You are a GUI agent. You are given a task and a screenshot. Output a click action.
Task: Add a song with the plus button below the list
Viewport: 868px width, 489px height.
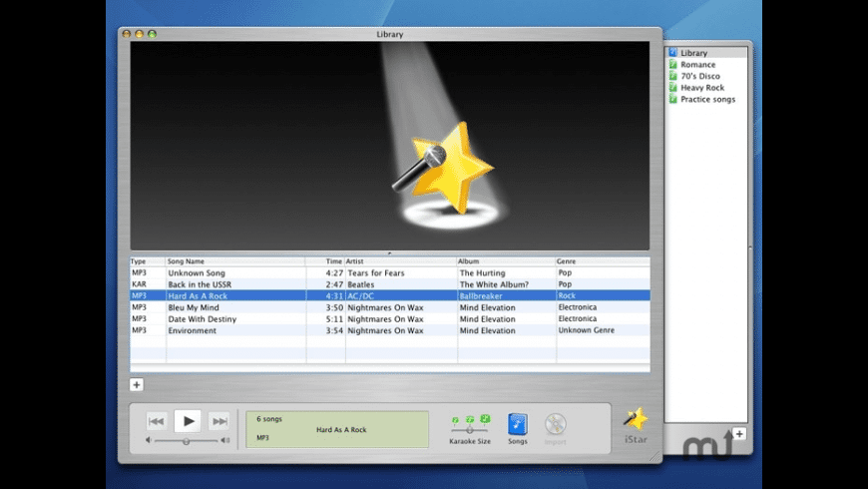[x=137, y=384]
